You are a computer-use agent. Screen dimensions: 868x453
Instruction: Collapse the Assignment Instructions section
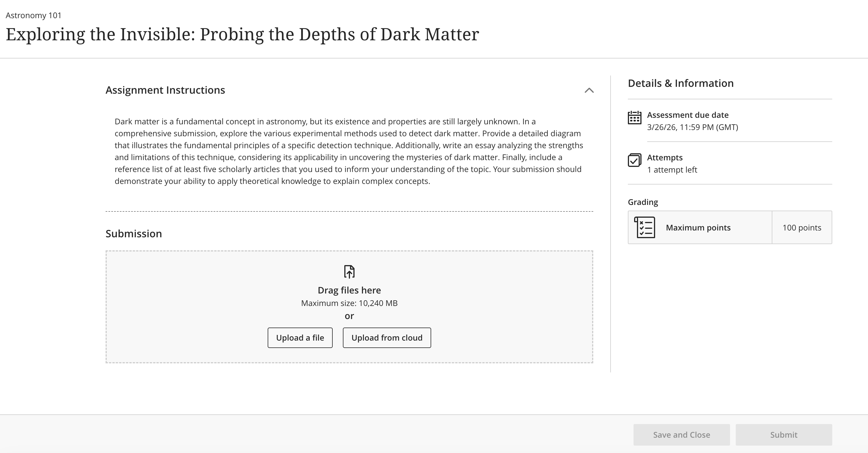coord(589,90)
